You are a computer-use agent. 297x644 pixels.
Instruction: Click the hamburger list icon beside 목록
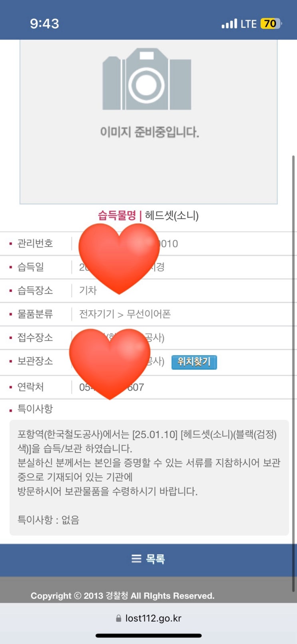pyautogui.click(x=136, y=559)
